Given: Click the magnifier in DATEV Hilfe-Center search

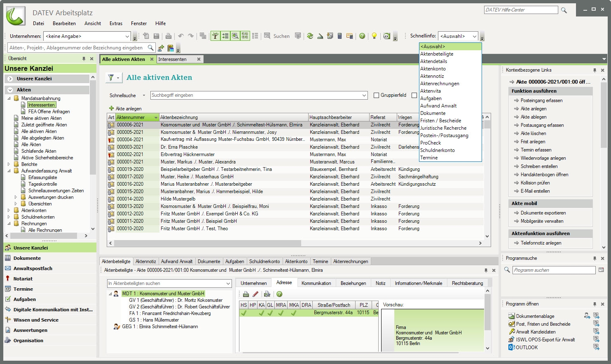Looking at the screenshot, I should (x=564, y=10).
